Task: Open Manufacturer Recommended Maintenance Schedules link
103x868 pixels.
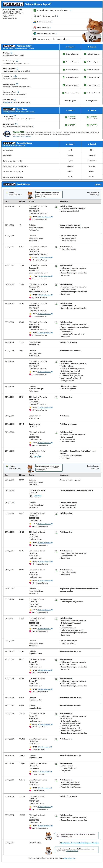Action: 80,843
